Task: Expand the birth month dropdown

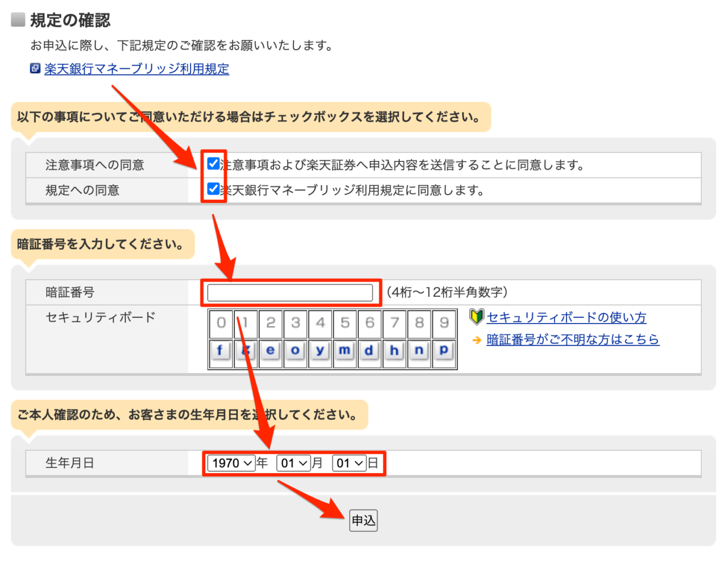Action: [x=294, y=463]
